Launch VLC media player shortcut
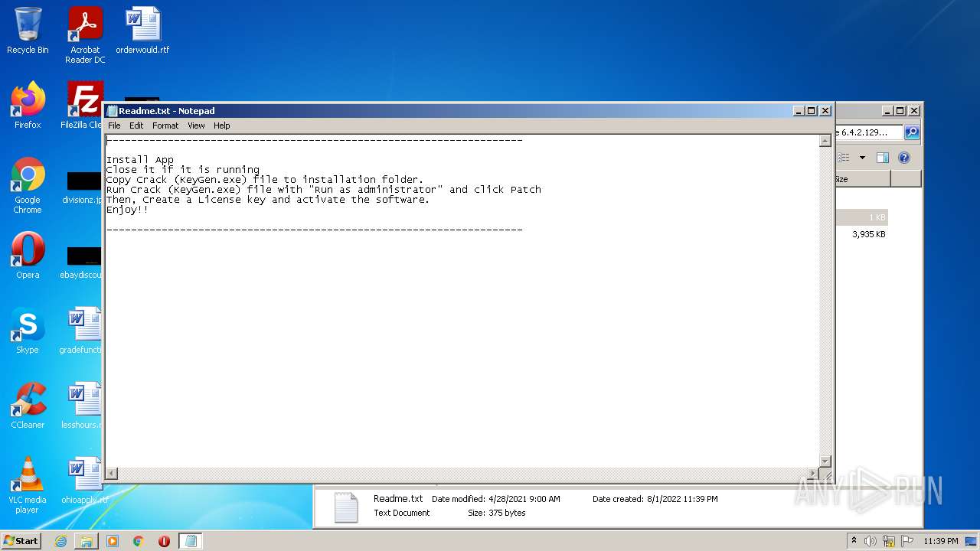This screenshot has width=980, height=551. [x=28, y=485]
